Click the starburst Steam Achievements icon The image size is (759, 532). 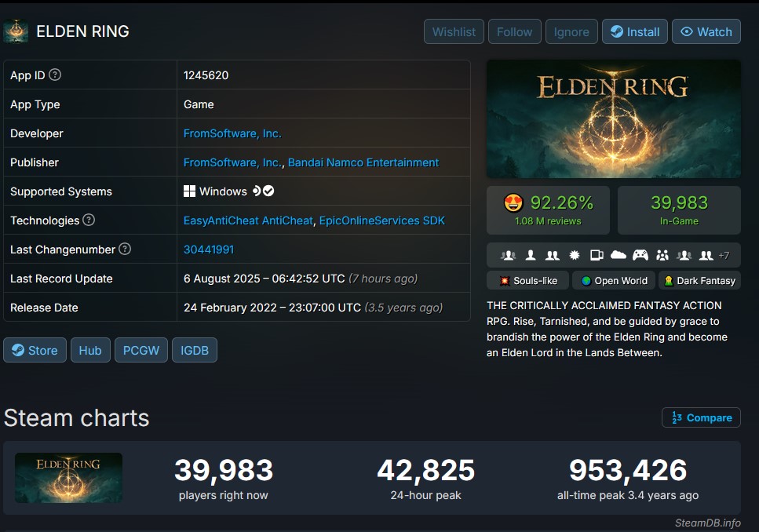pyautogui.click(x=575, y=255)
